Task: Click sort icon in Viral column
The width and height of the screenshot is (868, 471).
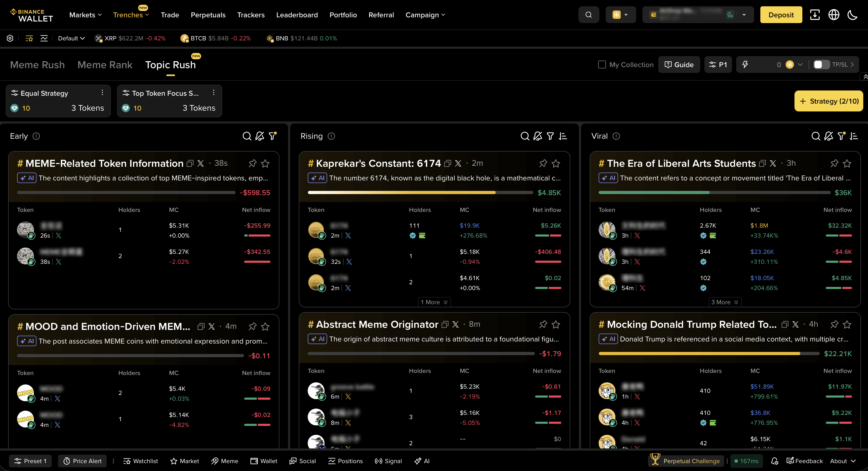Action: pos(854,136)
